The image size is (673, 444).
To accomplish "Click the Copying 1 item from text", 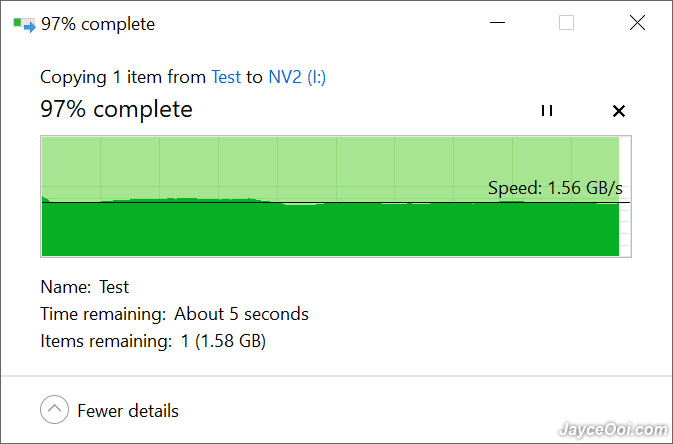I will tap(123, 78).
